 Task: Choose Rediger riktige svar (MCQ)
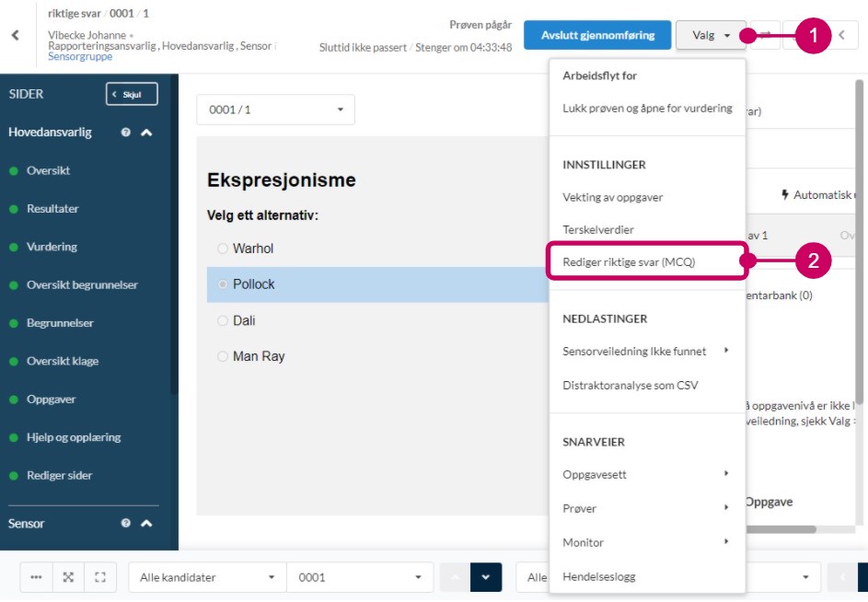tap(629, 262)
